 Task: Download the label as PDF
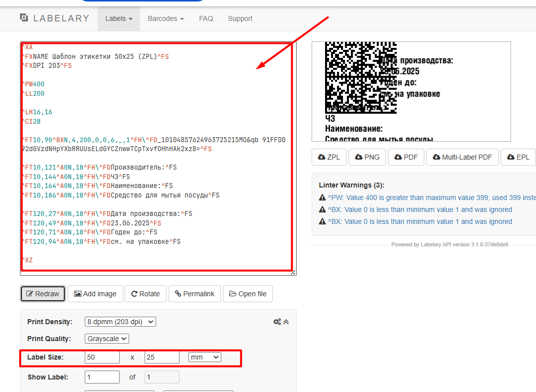click(x=405, y=157)
